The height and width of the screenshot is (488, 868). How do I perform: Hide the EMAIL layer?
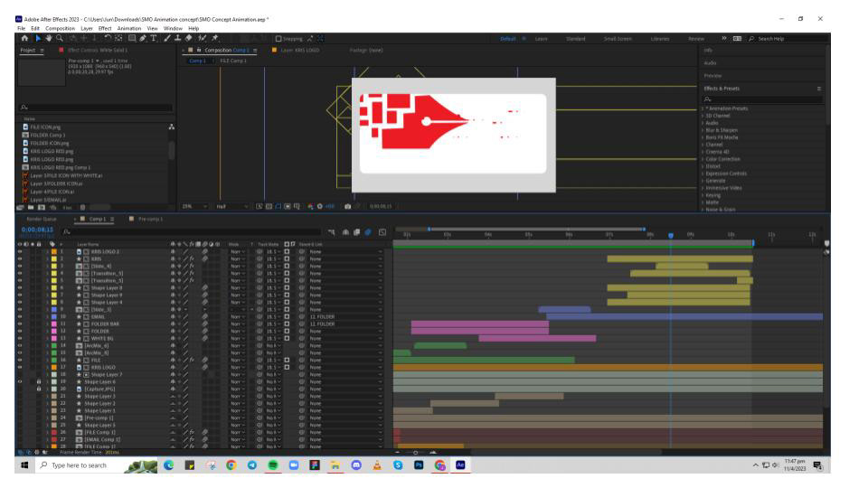point(20,317)
